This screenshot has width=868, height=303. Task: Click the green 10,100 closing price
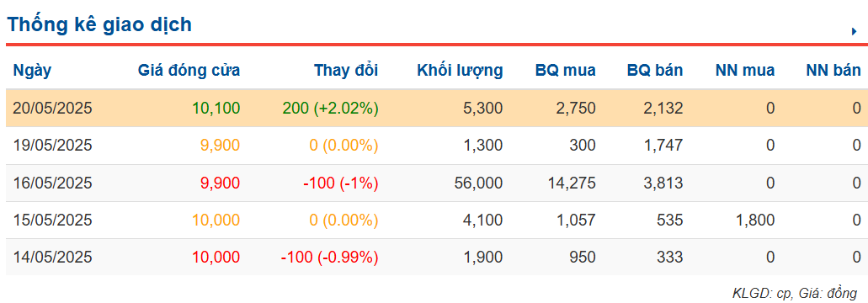pos(216,109)
